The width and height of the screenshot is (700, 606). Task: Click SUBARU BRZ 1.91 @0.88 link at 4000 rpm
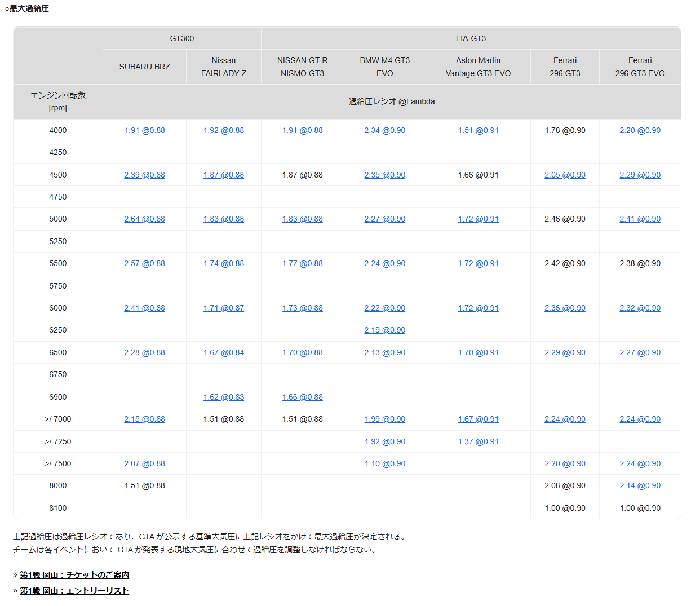[x=145, y=130]
